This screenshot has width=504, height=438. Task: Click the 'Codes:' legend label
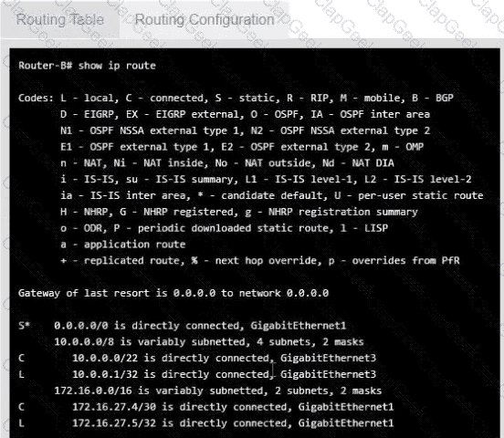click(36, 98)
